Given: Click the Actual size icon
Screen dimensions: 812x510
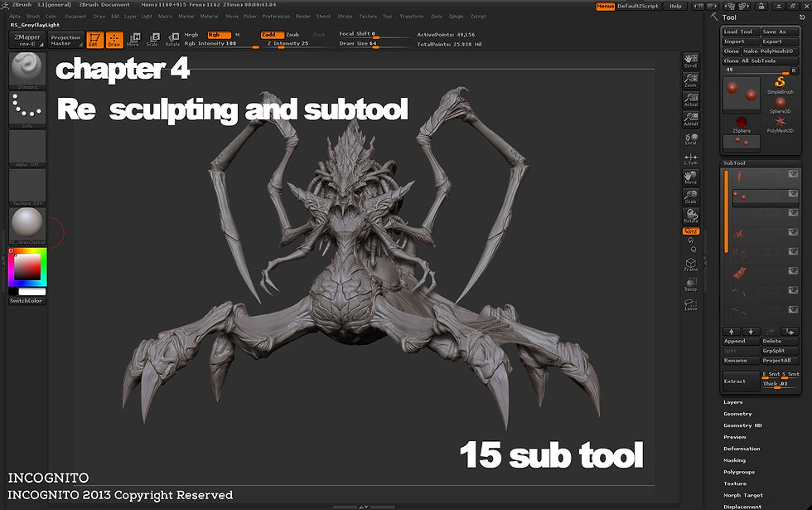Looking at the screenshot, I should [x=691, y=100].
